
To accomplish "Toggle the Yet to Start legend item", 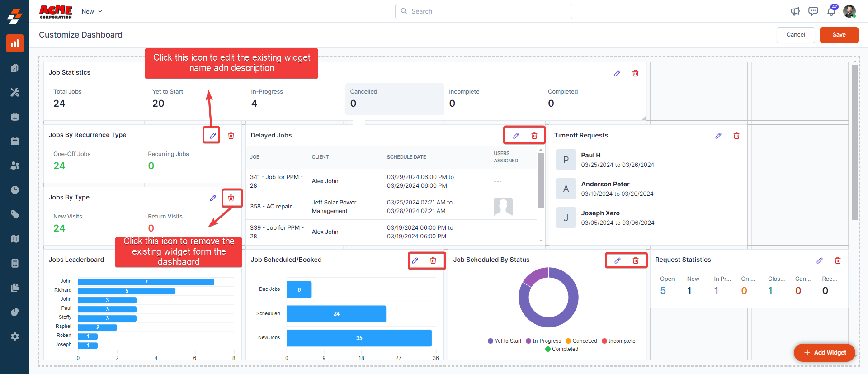I will point(505,341).
